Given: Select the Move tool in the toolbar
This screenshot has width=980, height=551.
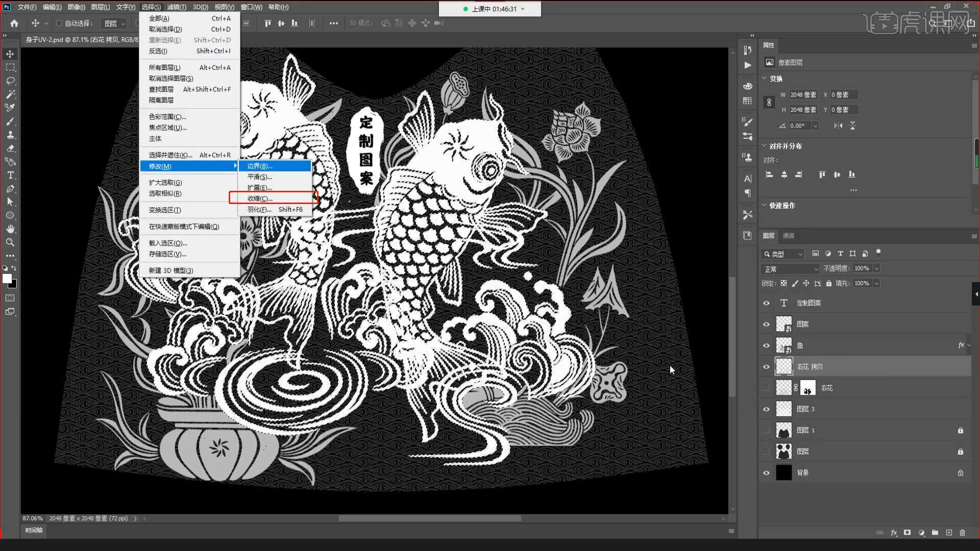Looking at the screenshot, I should tap(10, 54).
